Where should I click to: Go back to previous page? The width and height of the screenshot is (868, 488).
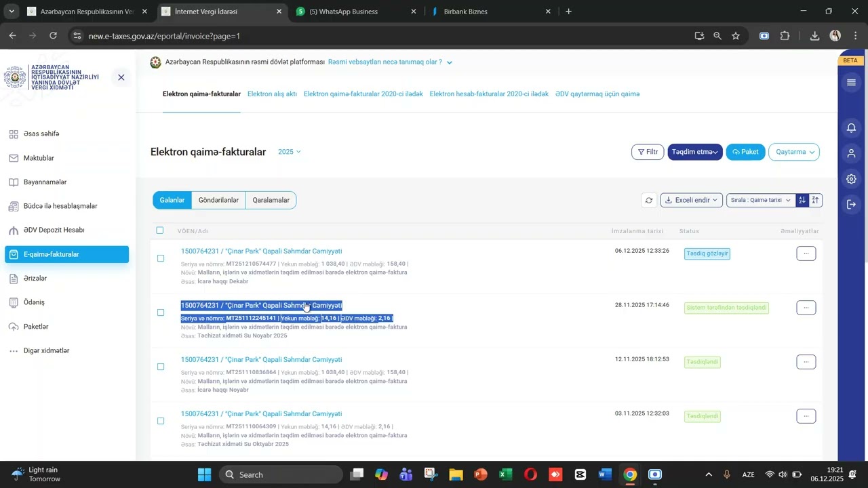[x=12, y=36]
